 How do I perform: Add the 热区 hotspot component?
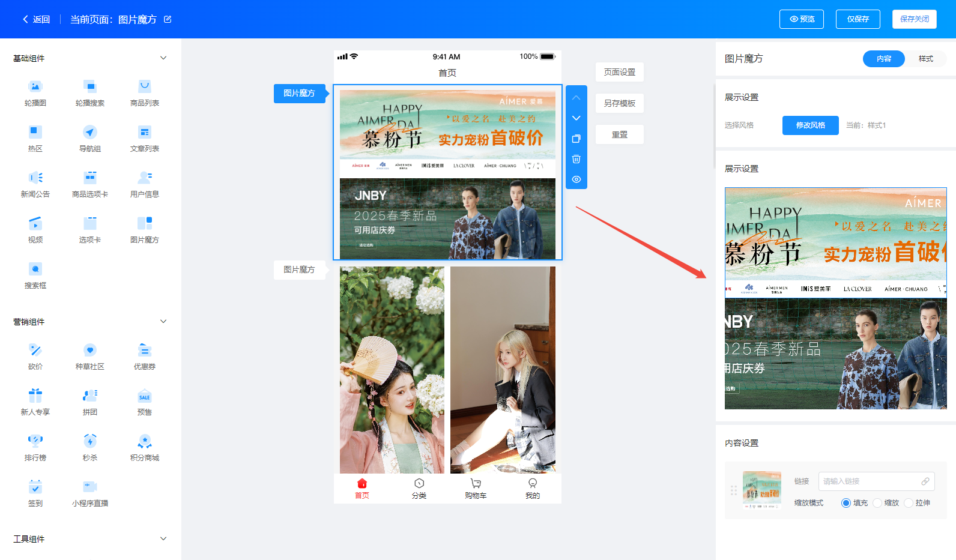coord(35,139)
